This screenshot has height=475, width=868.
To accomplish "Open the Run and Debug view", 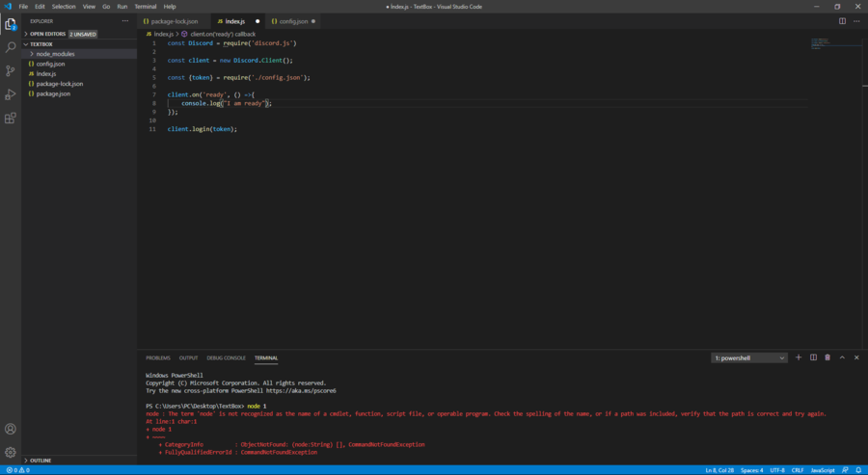I will click(11, 94).
